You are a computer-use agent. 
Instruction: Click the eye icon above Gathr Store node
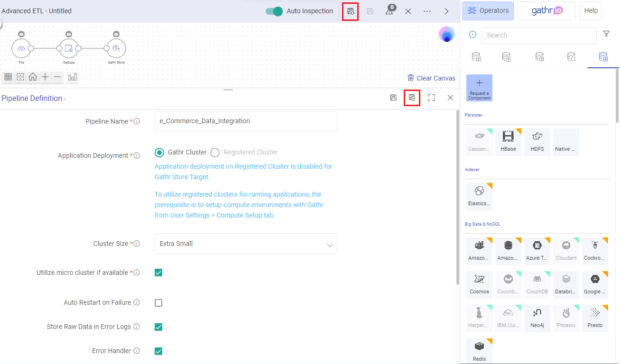coord(116,34)
